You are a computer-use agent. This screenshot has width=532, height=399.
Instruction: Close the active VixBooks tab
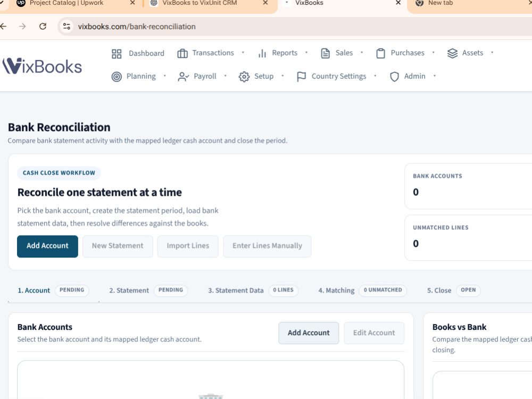pyautogui.click(x=398, y=3)
